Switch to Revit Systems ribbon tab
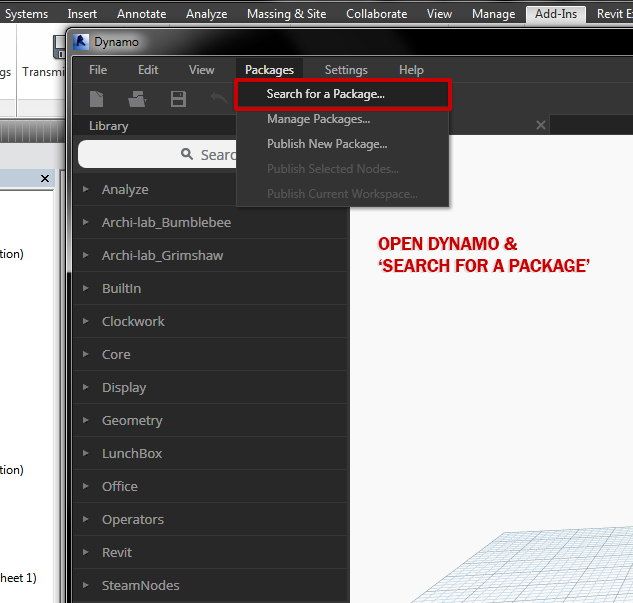The height and width of the screenshot is (603, 633). coord(25,14)
